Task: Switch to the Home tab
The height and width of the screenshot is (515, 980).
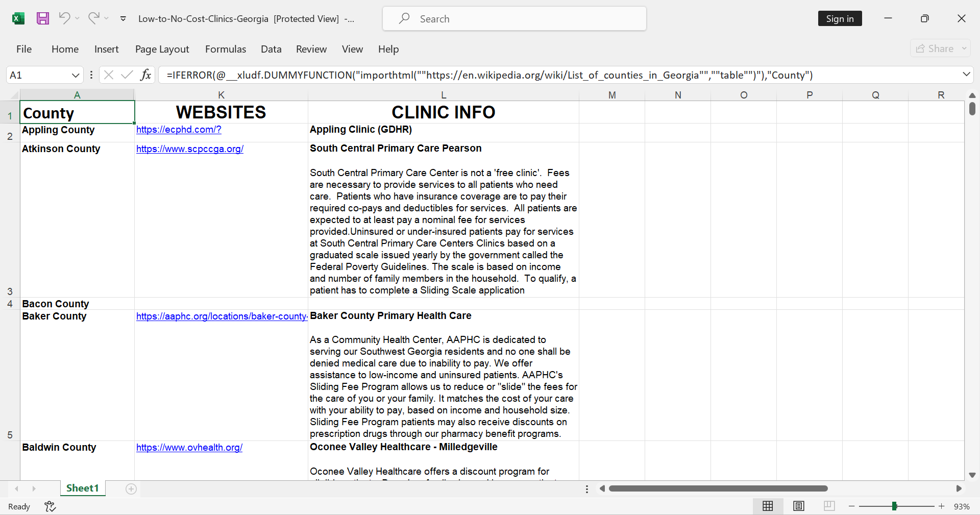Action: click(65, 49)
